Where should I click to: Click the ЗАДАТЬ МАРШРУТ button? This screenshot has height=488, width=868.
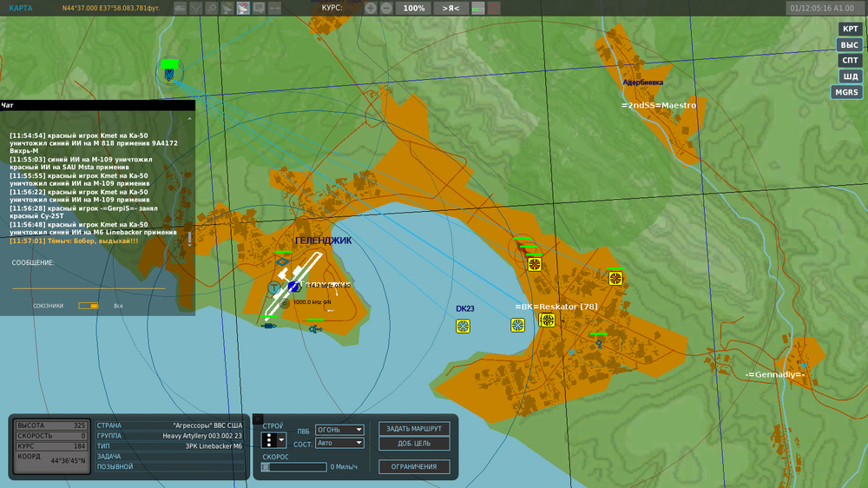tap(414, 429)
